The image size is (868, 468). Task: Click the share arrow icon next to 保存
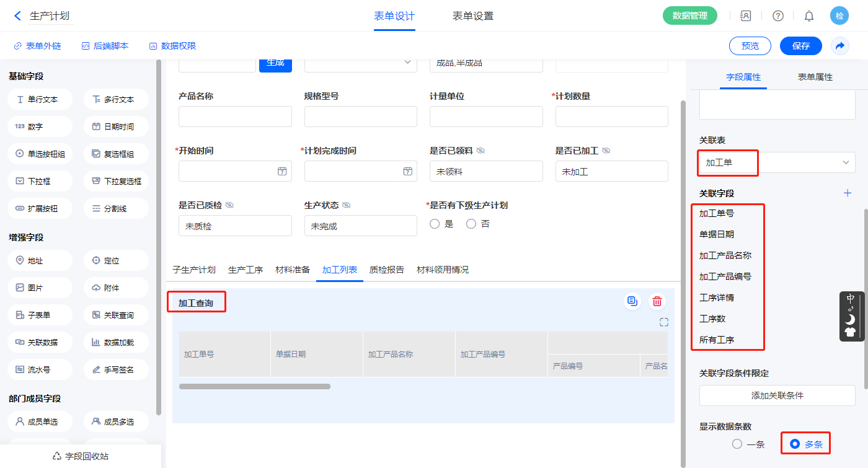(839, 46)
